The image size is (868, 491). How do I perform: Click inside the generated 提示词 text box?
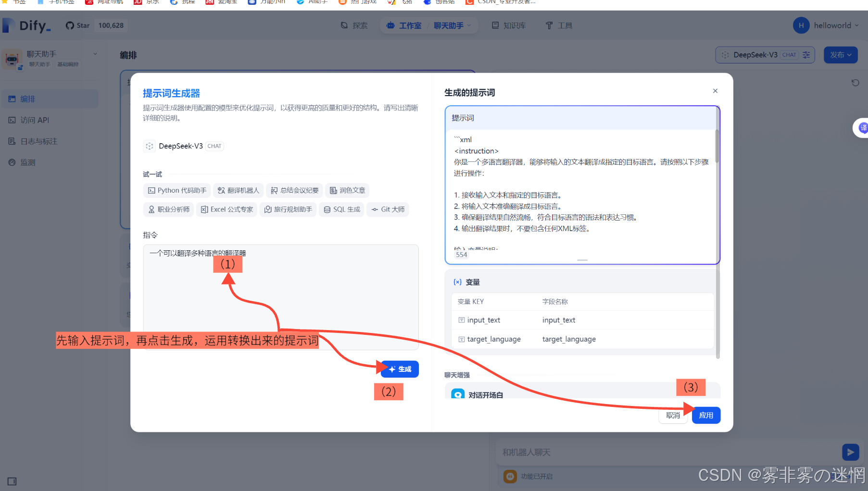(581, 190)
